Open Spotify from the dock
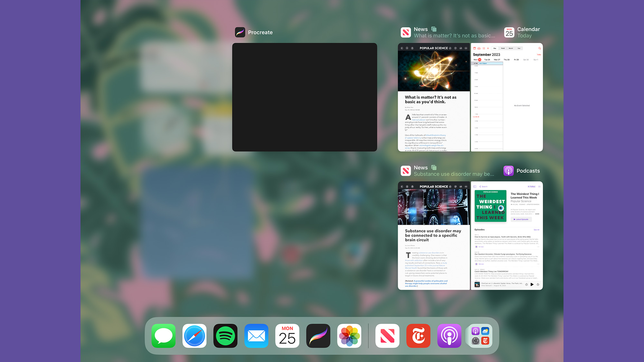 (x=225, y=336)
